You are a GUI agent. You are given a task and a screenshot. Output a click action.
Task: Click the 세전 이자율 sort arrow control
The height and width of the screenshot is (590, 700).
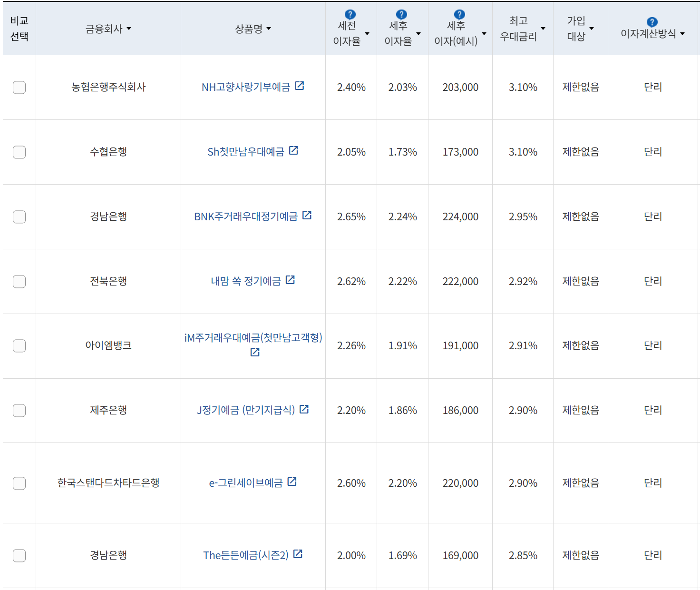point(367,34)
